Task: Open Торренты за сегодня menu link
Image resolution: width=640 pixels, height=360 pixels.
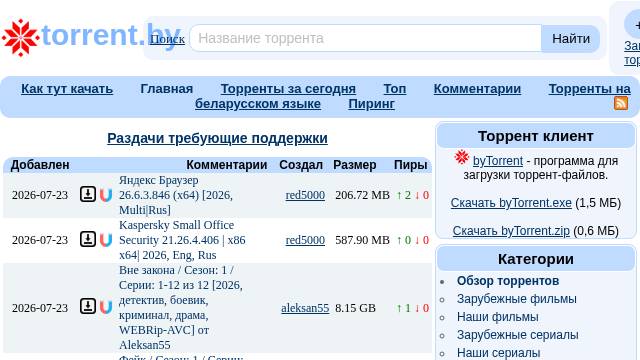Action: coord(288,89)
